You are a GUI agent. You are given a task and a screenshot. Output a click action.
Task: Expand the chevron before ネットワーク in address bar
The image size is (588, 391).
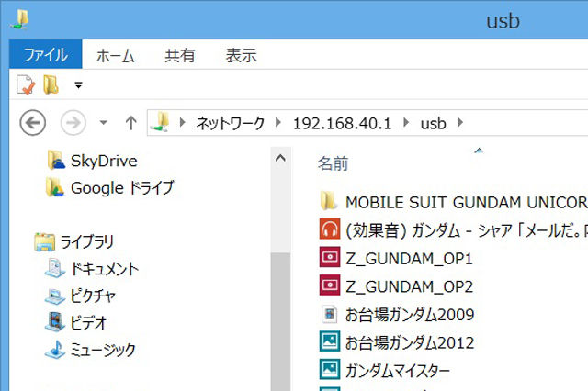(183, 122)
